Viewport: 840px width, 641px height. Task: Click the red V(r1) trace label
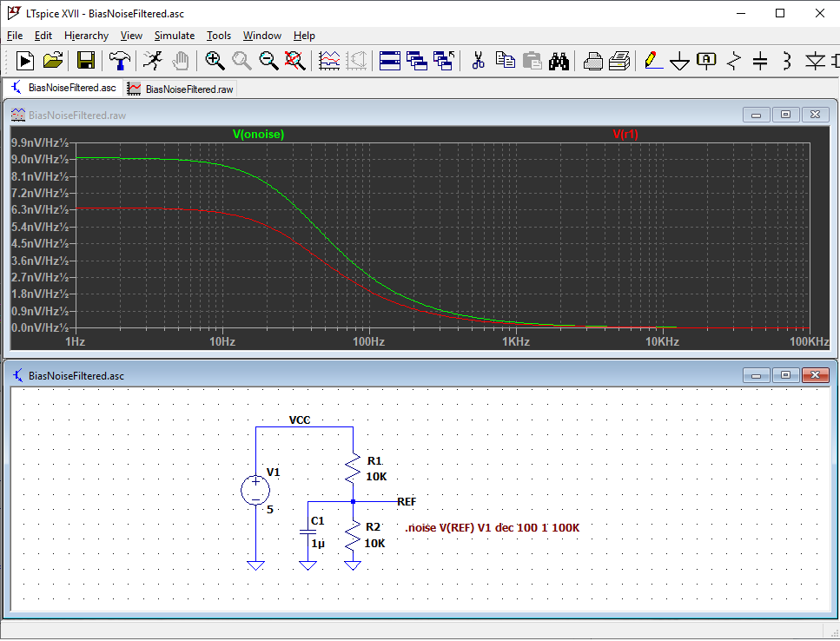pos(625,135)
